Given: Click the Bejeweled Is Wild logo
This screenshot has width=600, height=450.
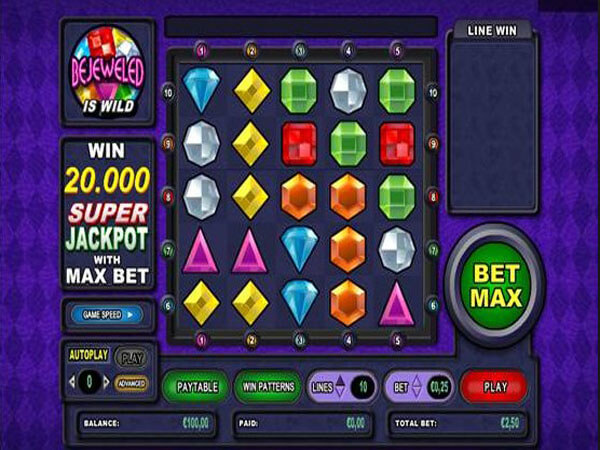Looking at the screenshot, I should [x=108, y=71].
